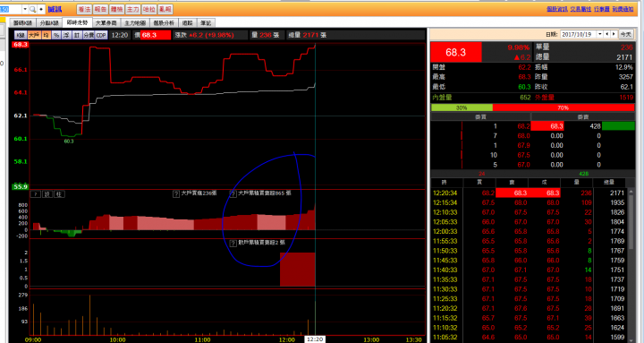
Task: Click the ? icon beside 大戶累積買賣超865張
Action: (x=233, y=194)
